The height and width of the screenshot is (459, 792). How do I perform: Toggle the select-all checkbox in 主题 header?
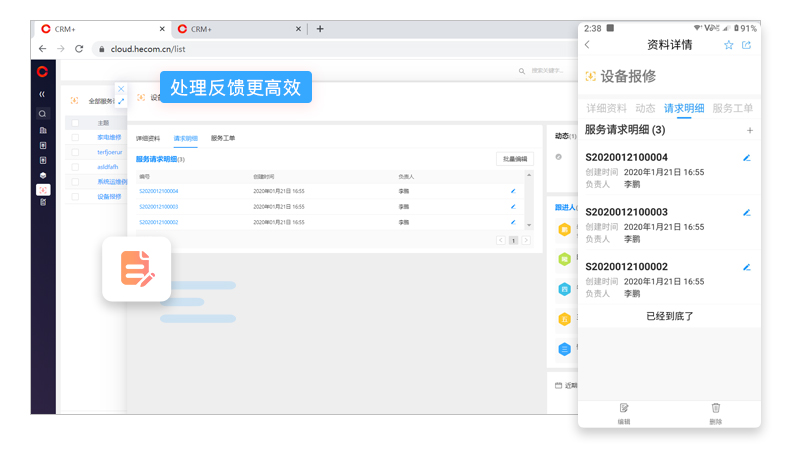(75, 123)
